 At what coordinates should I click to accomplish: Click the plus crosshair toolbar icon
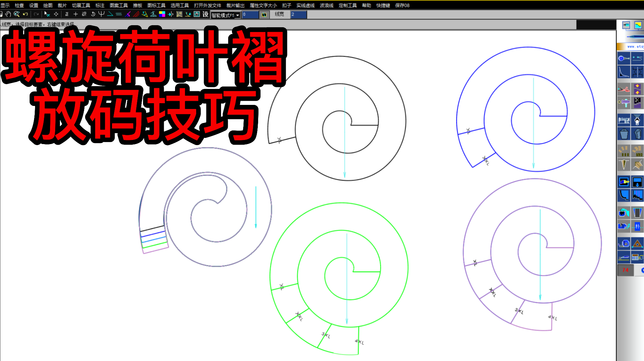coord(76,14)
